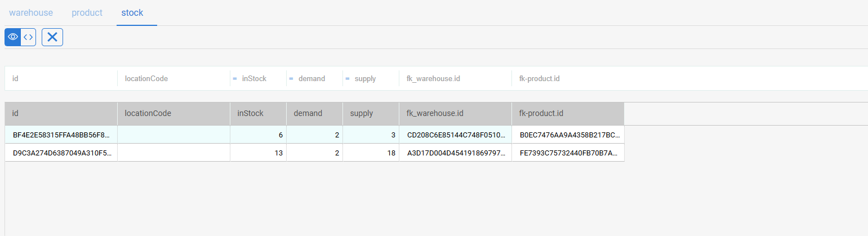Switch to the code view toggle
Image resolution: width=868 pixels, height=236 pixels.
click(x=28, y=37)
